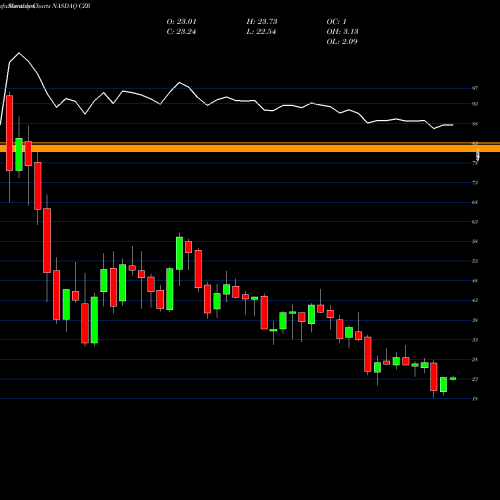Viewport: 500px width, 500px height.
Task: Click the thick orange horizontal price band
Action: tap(250, 148)
